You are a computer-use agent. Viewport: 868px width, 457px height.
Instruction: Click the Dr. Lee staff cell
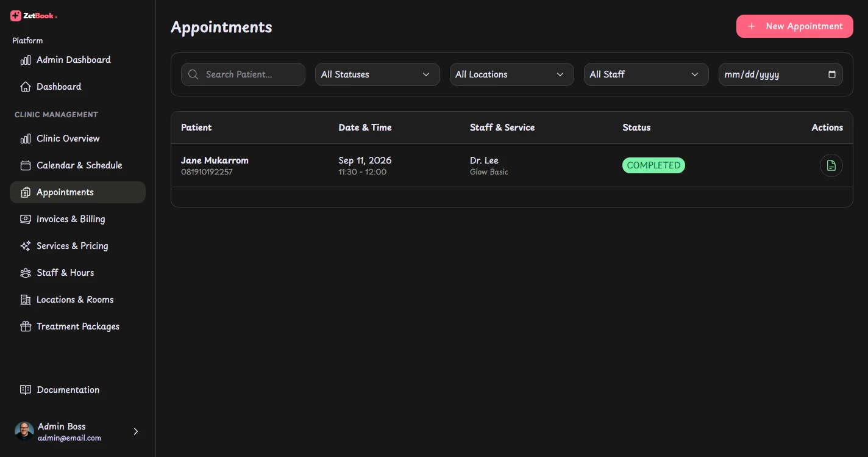point(484,160)
